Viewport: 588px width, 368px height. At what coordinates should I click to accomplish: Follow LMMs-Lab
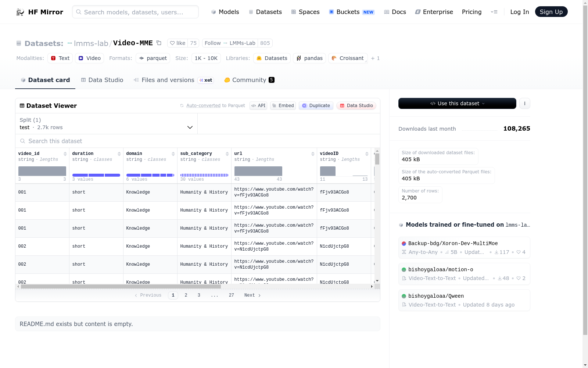[230, 43]
